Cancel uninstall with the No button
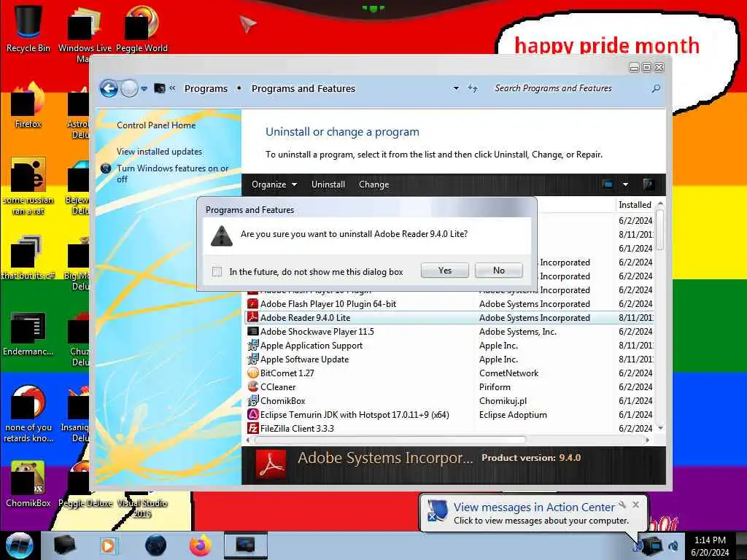The width and height of the screenshot is (747, 560). pos(499,271)
